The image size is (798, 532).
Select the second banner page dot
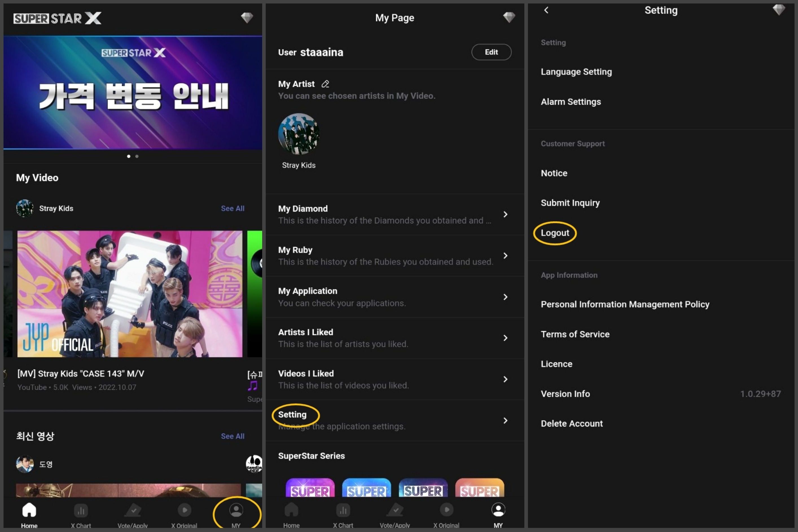[x=137, y=156]
